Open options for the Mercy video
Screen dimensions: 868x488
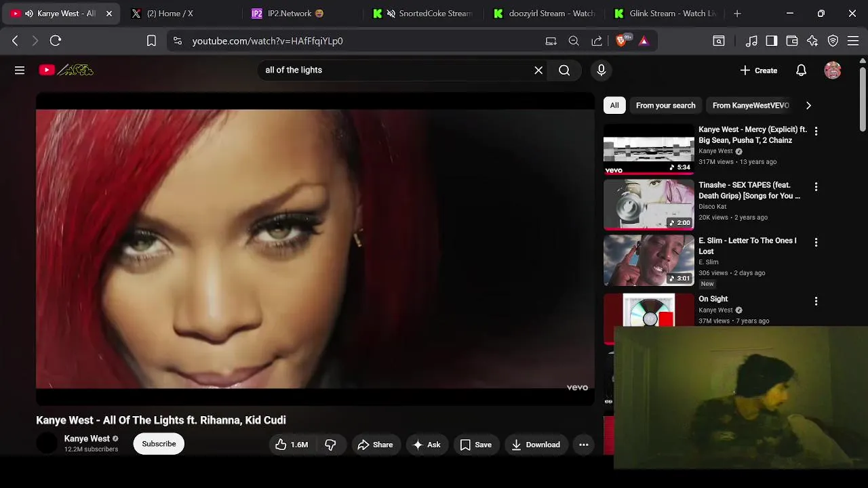tap(816, 131)
